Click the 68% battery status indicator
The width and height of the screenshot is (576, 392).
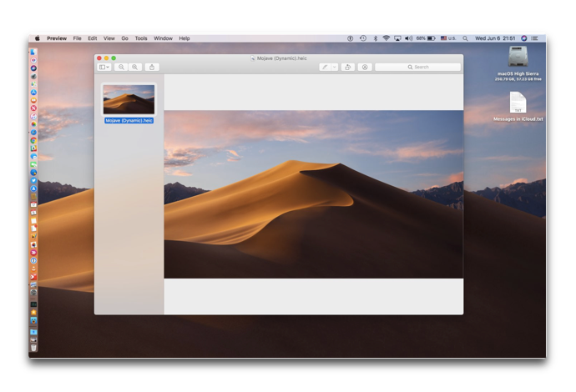coord(426,38)
